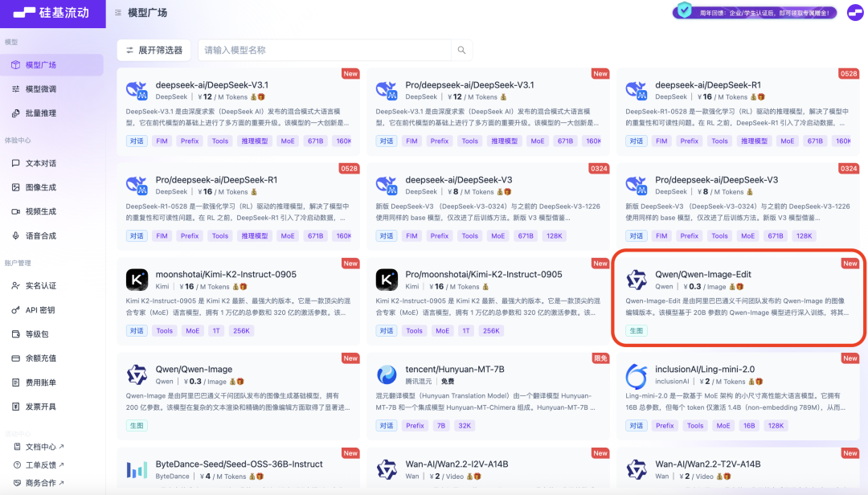
Task: Click the 余额充值 card icon
Action: coord(15,358)
